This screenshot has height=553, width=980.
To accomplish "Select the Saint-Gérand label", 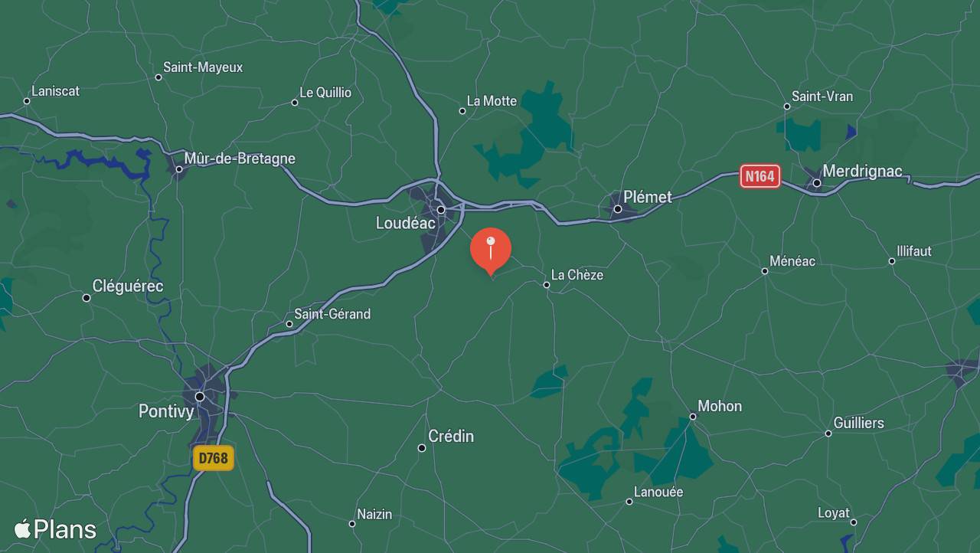I will [332, 314].
